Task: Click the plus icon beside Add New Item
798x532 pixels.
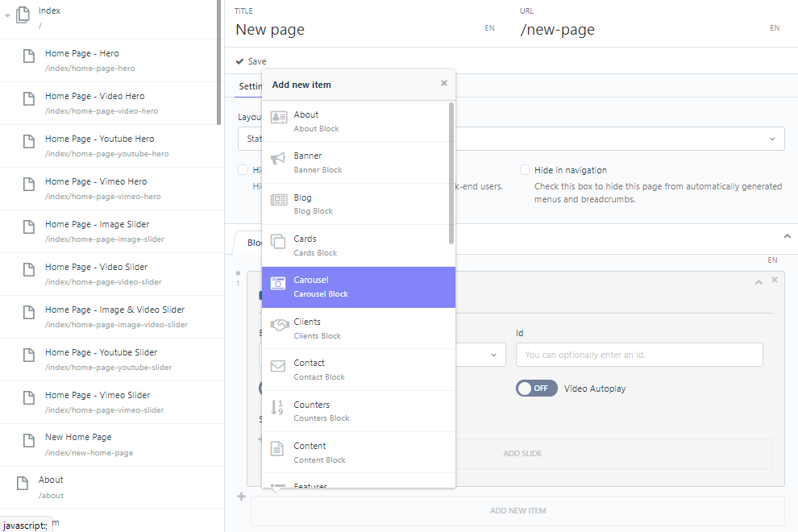Action: point(241,497)
